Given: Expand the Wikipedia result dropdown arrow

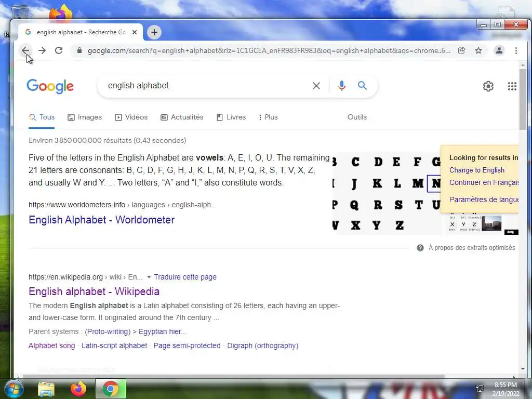Looking at the screenshot, I should [x=149, y=277].
